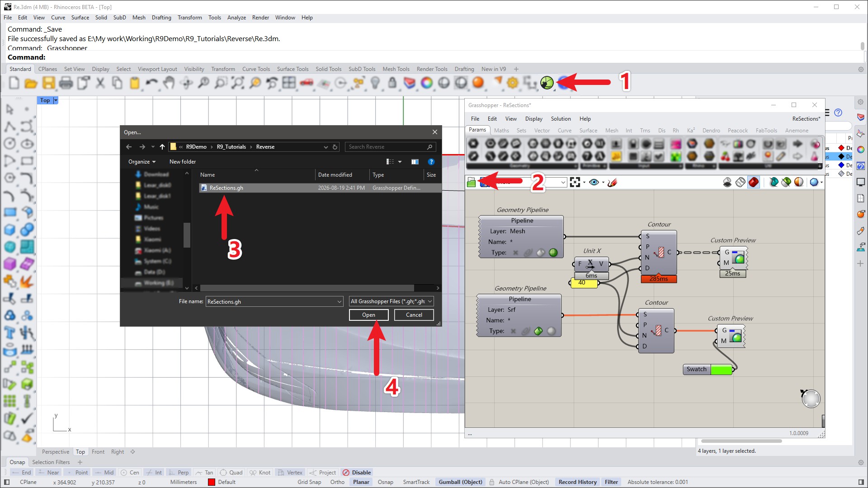Click the red Default layer color swatch
Image resolution: width=868 pixels, height=488 pixels.
[x=211, y=482]
